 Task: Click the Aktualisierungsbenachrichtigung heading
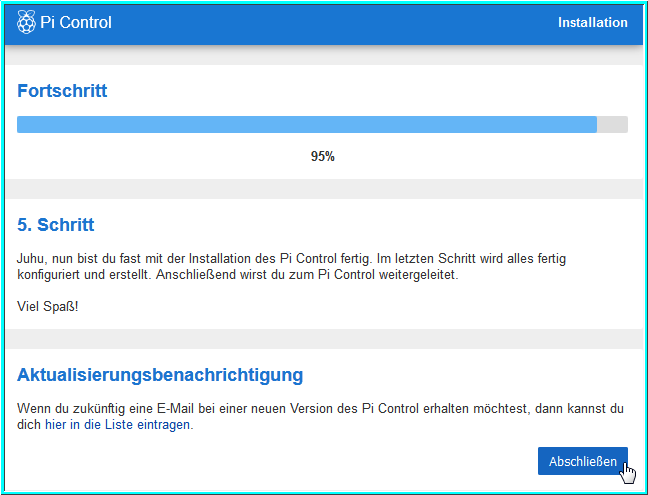[160, 375]
